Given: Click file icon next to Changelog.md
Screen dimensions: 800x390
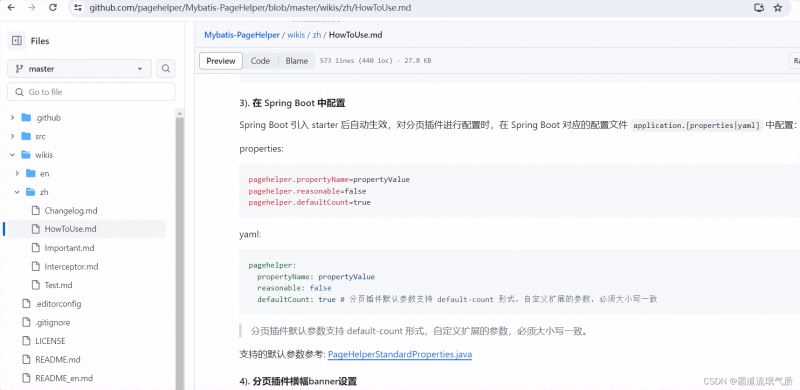Looking at the screenshot, I should (x=35, y=210).
